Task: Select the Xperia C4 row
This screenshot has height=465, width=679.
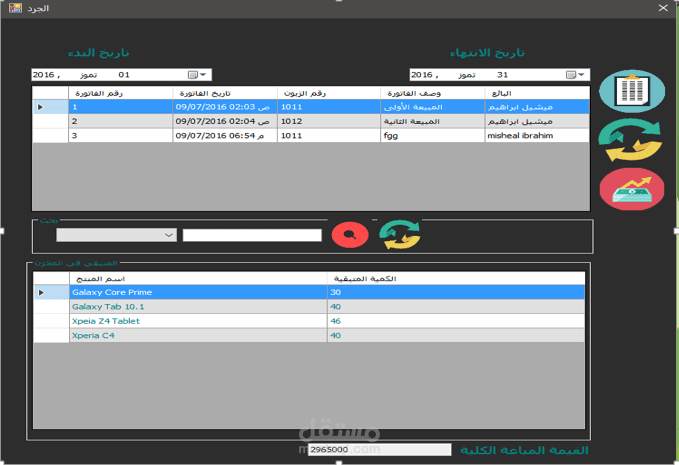Action: click(309, 335)
